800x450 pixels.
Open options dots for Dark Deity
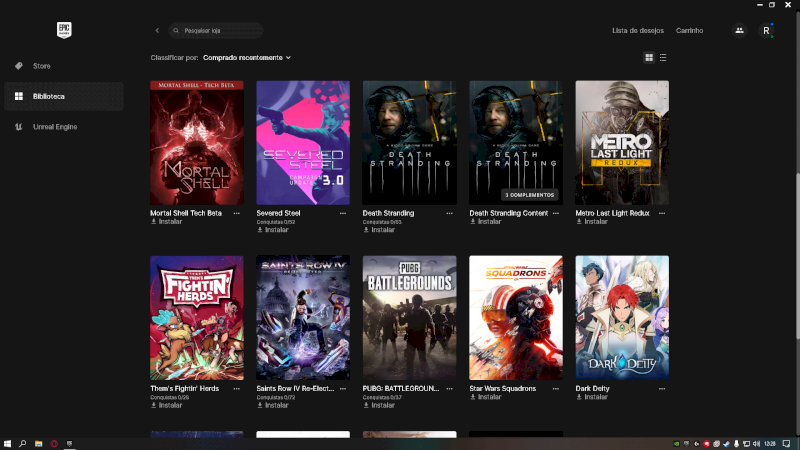click(662, 388)
